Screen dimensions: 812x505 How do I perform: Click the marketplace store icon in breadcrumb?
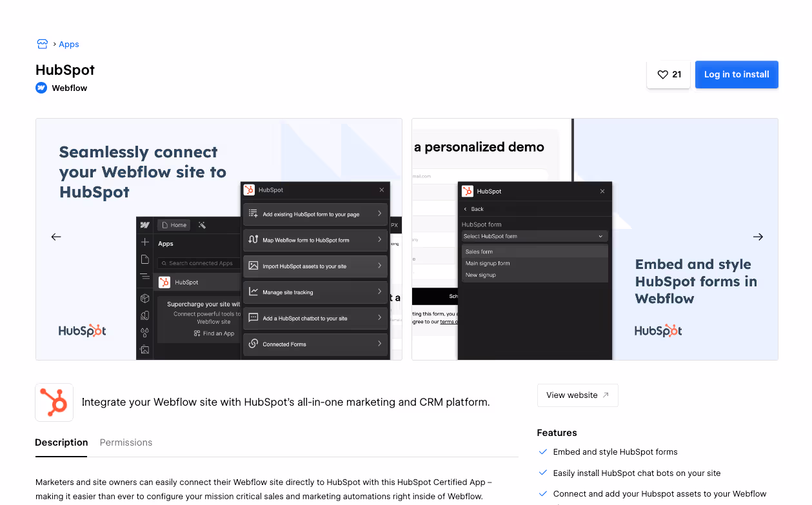[x=42, y=44]
